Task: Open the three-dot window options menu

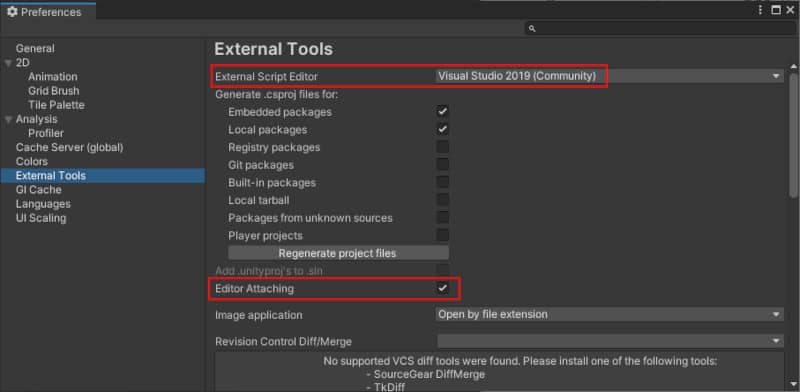Action: [760, 10]
